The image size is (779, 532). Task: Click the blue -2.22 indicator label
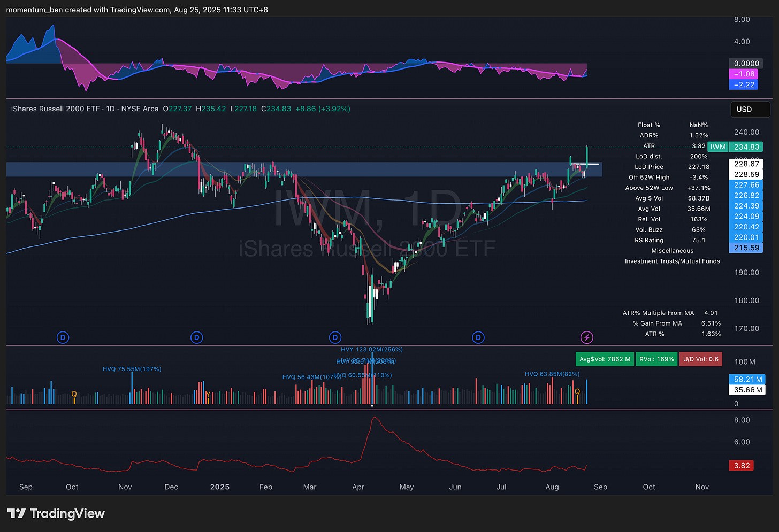[744, 84]
